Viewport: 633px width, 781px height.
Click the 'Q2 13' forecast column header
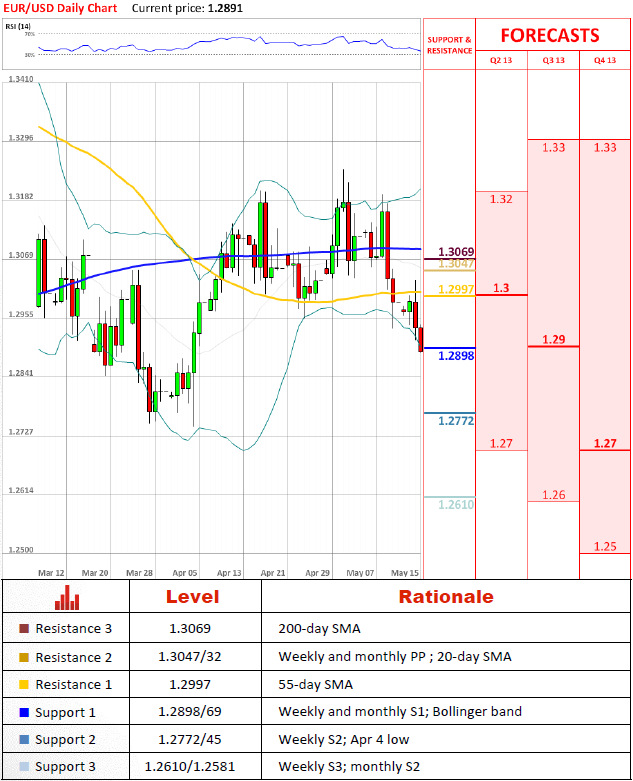pyautogui.click(x=501, y=60)
